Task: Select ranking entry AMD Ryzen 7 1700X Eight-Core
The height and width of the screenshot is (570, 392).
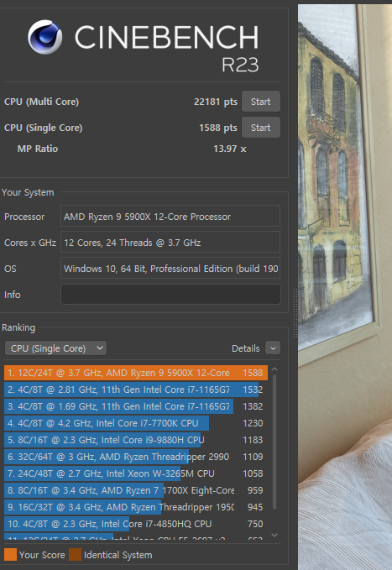Action: (x=136, y=490)
